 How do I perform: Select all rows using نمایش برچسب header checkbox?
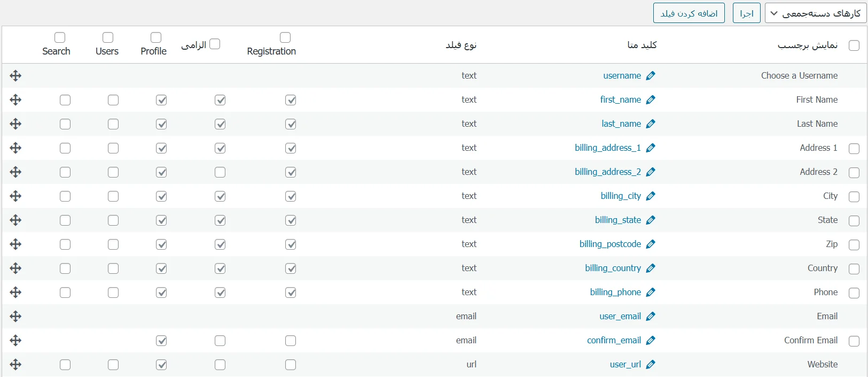click(854, 45)
